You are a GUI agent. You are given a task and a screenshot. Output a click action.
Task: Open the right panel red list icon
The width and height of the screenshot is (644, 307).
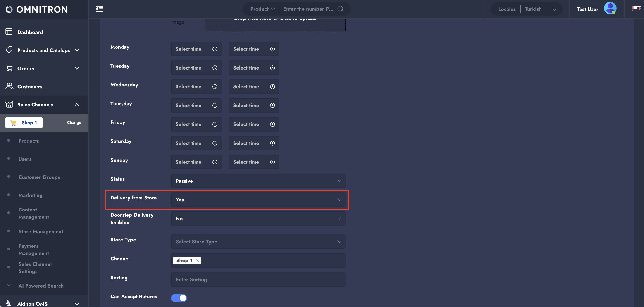[636, 9]
